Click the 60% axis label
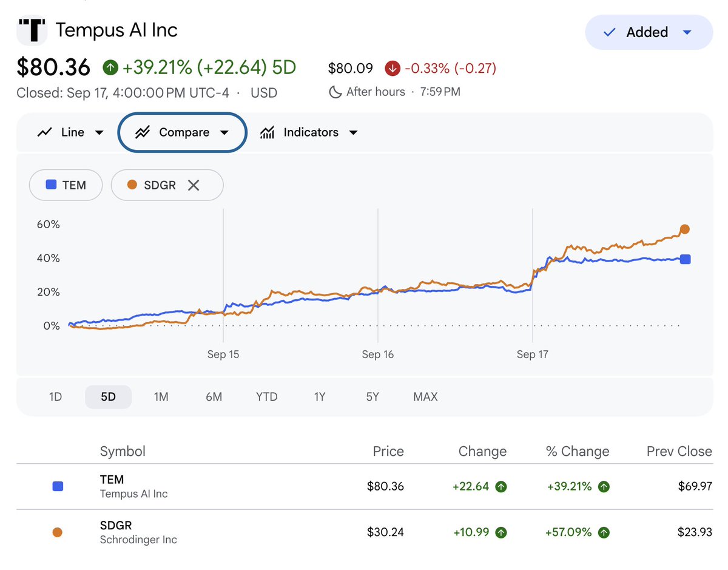The height and width of the screenshot is (570, 728). click(x=48, y=225)
